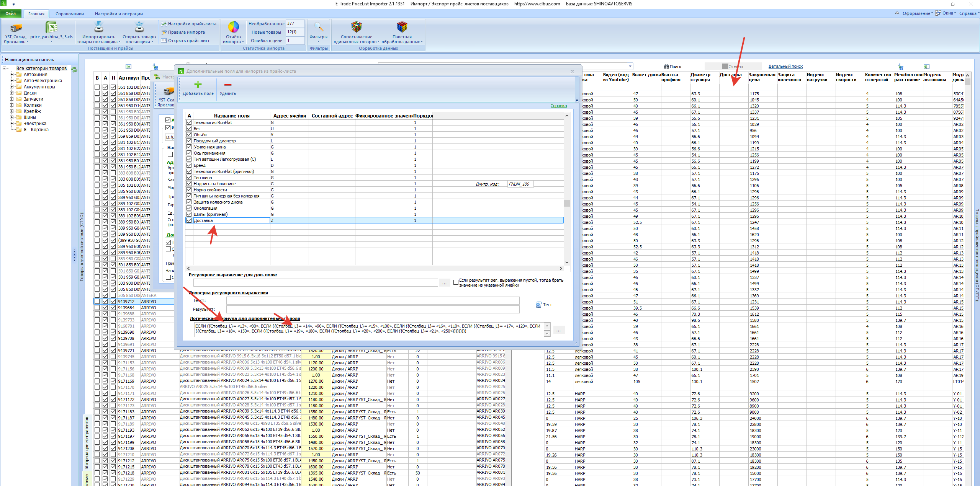
Task: Click the Тест icon in the regex check
Action: click(x=538, y=305)
